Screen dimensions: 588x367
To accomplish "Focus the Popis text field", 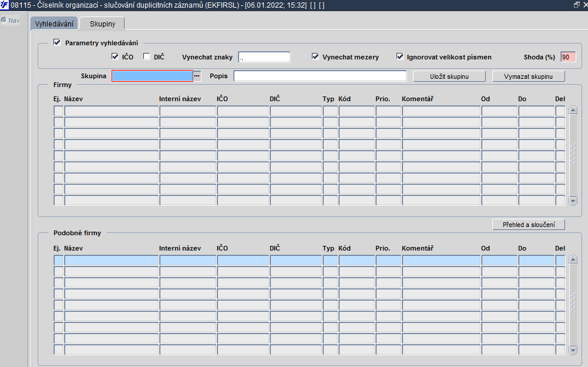I will click(320, 76).
